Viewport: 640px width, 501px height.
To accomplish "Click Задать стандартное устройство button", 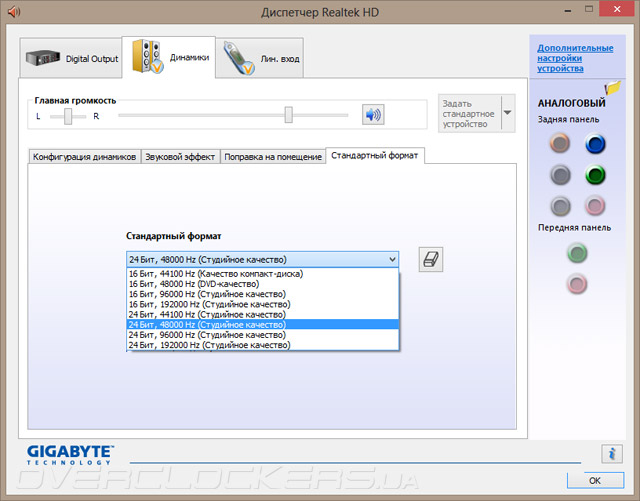I will [469, 114].
